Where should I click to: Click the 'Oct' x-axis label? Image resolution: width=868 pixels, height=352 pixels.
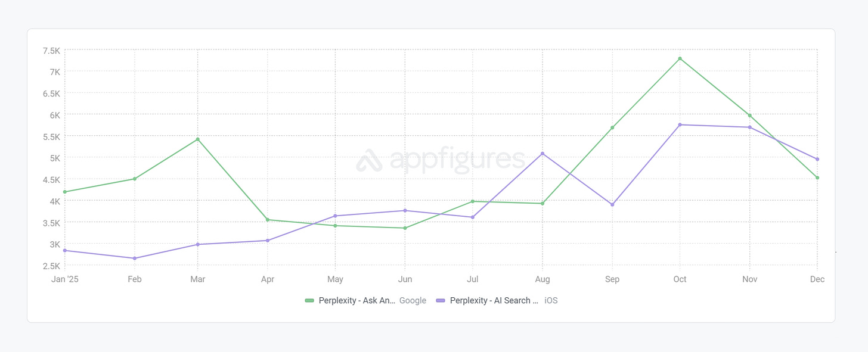[x=680, y=279]
